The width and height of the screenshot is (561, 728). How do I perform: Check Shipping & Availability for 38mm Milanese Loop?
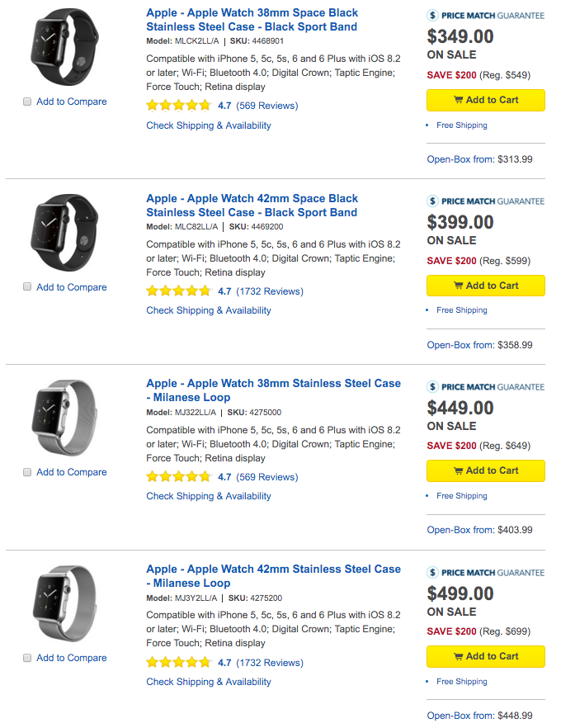pyautogui.click(x=209, y=496)
